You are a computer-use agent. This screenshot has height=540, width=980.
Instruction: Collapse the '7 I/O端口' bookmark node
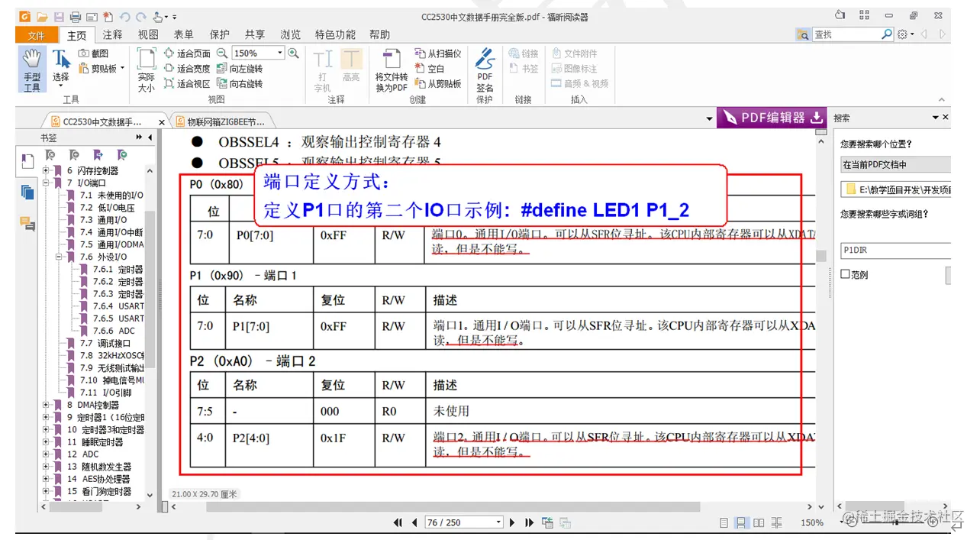point(46,183)
